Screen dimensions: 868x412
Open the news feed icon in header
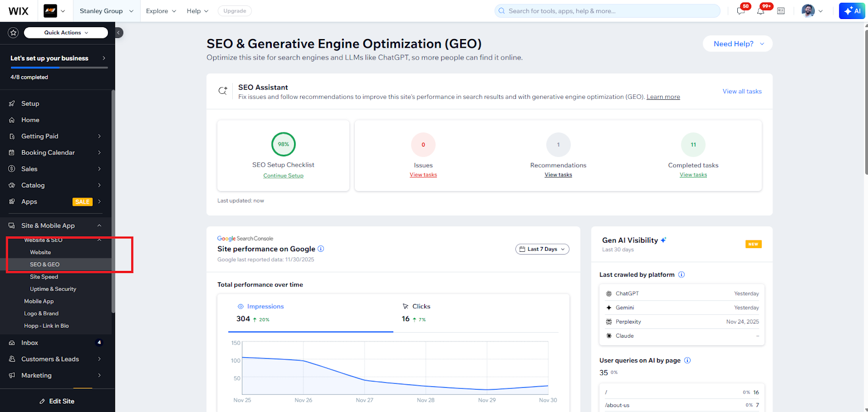[781, 11]
